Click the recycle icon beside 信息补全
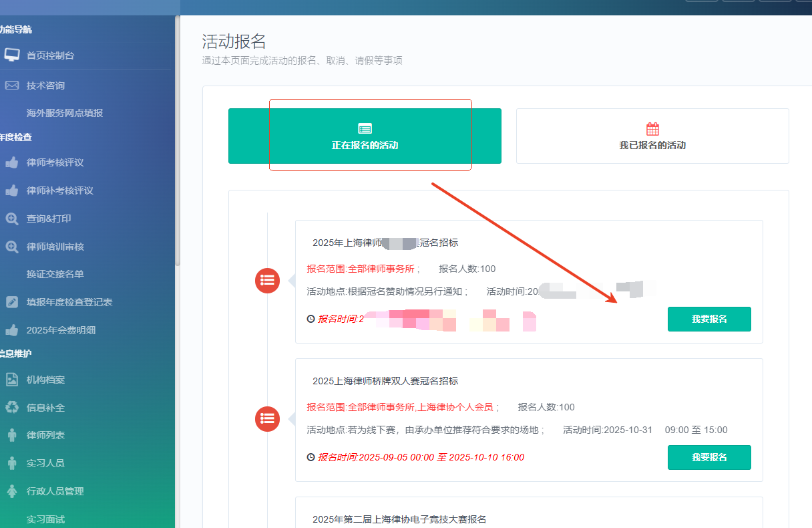Viewport: 812px width, 528px height. click(12, 408)
